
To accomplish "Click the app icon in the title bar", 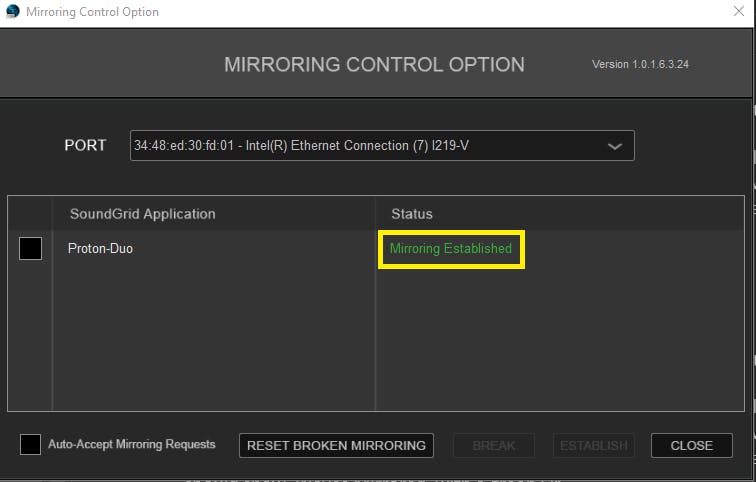I will (x=12, y=12).
